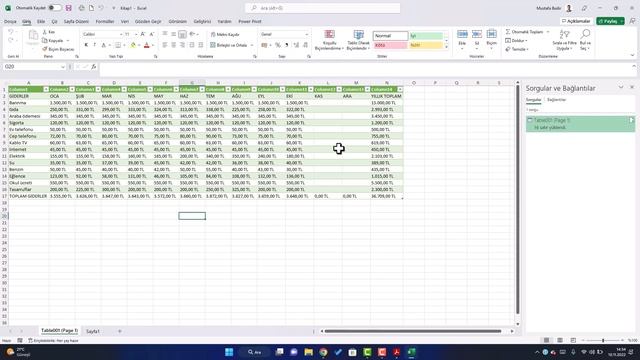Open Tablo Olarak Biçimlendir menu
The width and height of the screenshot is (640, 360).
click(358, 40)
